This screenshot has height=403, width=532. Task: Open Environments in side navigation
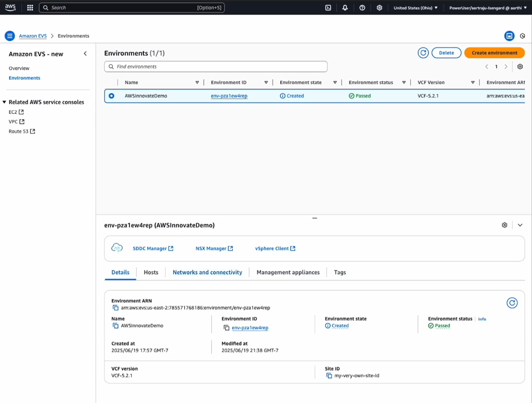point(25,78)
